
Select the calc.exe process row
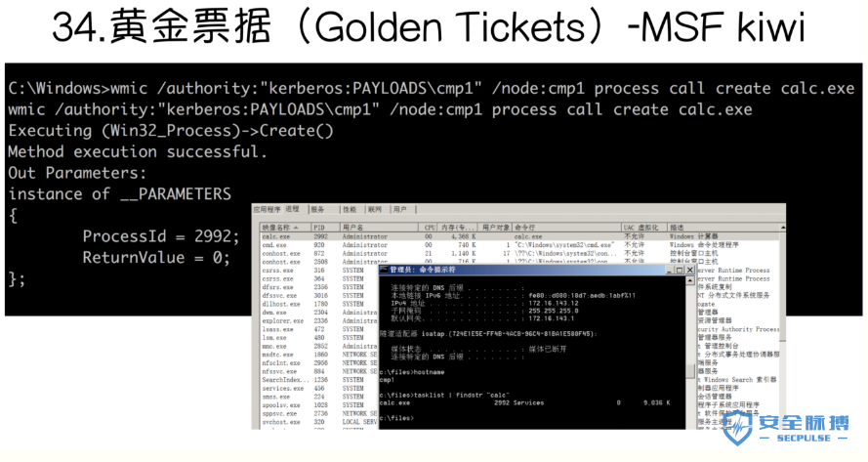click(519, 236)
